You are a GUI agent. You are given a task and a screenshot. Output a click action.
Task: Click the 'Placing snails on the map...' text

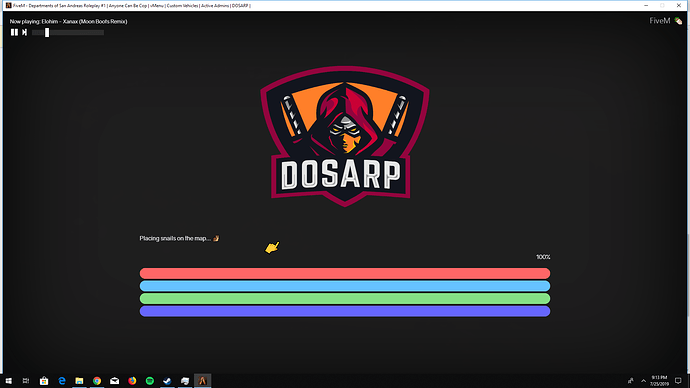175,238
